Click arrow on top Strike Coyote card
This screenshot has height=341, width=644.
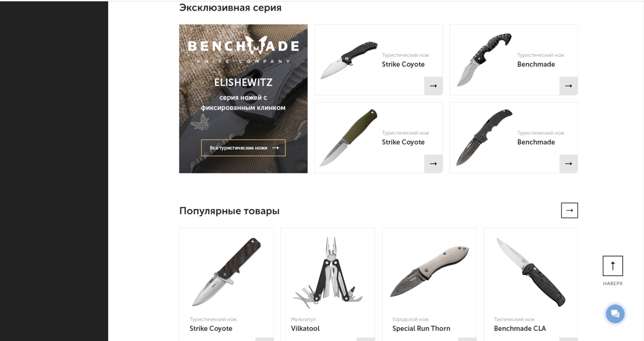tap(433, 86)
